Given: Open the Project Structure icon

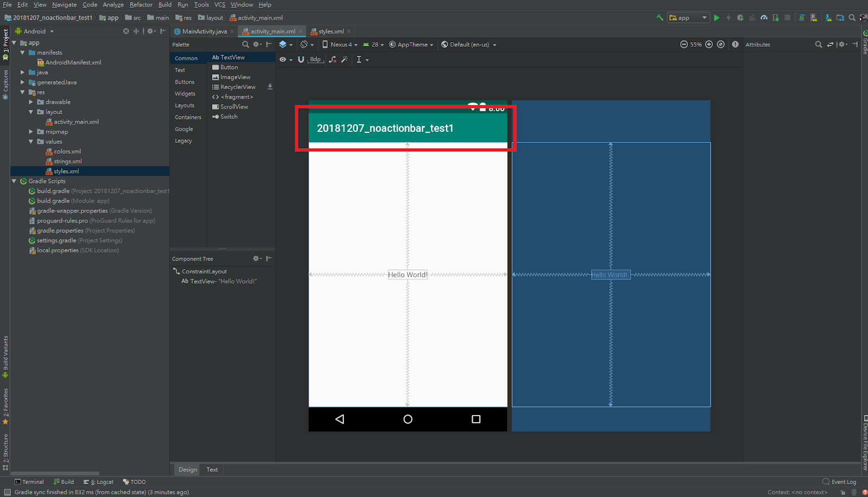Looking at the screenshot, I should click(840, 17).
